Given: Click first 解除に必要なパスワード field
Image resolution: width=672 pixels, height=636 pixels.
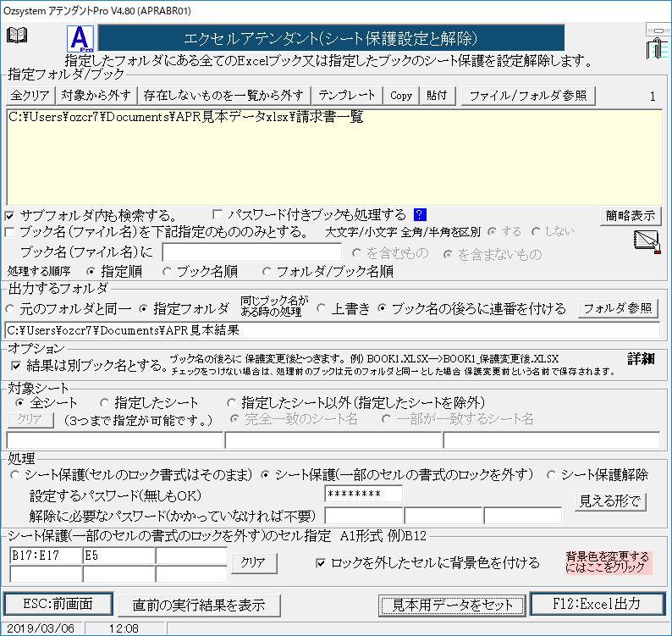Looking at the screenshot, I should [363, 516].
